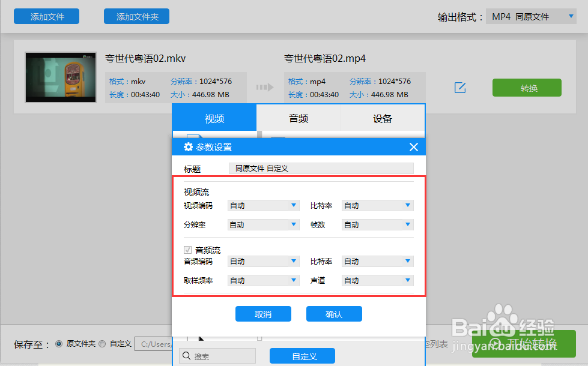Viewport: 588px width, 366px height.
Task: Switch to the 设备 tab
Action: [x=382, y=118]
